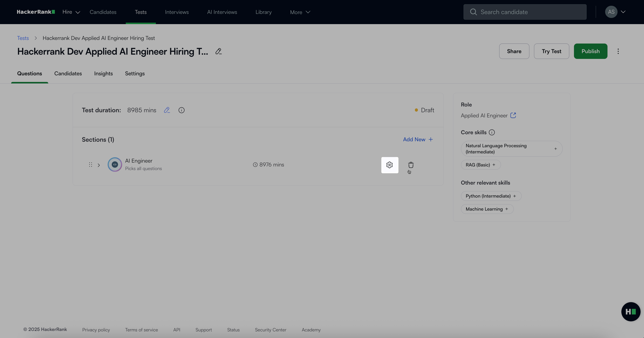Open the Hire product dropdown

[x=71, y=12]
